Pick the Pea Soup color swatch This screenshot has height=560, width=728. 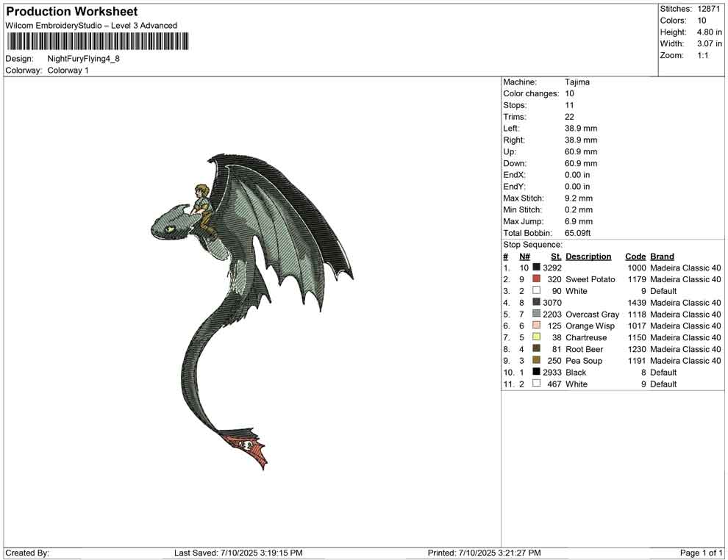click(536, 360)
